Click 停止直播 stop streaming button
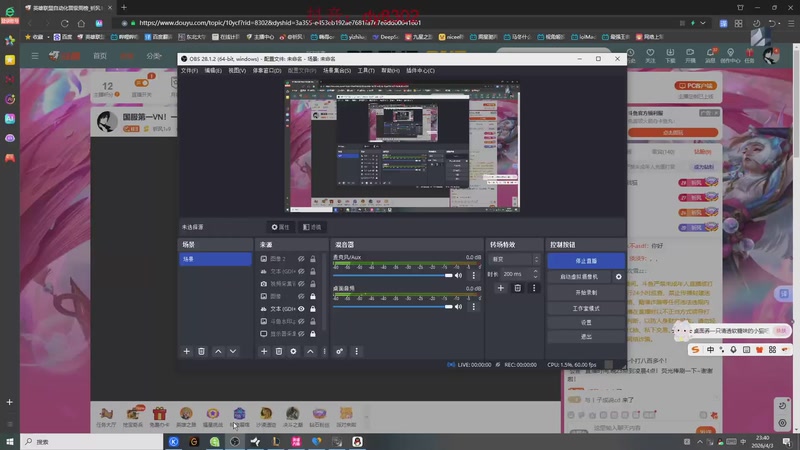This screenshot has height=450, width=800. tap(586, 261)
